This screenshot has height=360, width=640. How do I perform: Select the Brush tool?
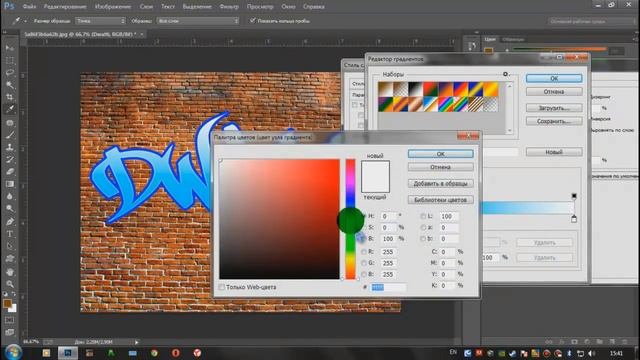click(x=10, y=135)
